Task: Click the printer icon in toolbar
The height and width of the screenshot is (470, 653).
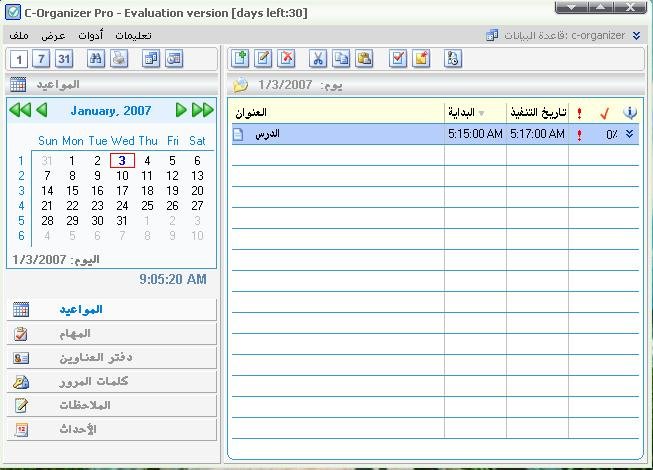Action: (119, 60)
